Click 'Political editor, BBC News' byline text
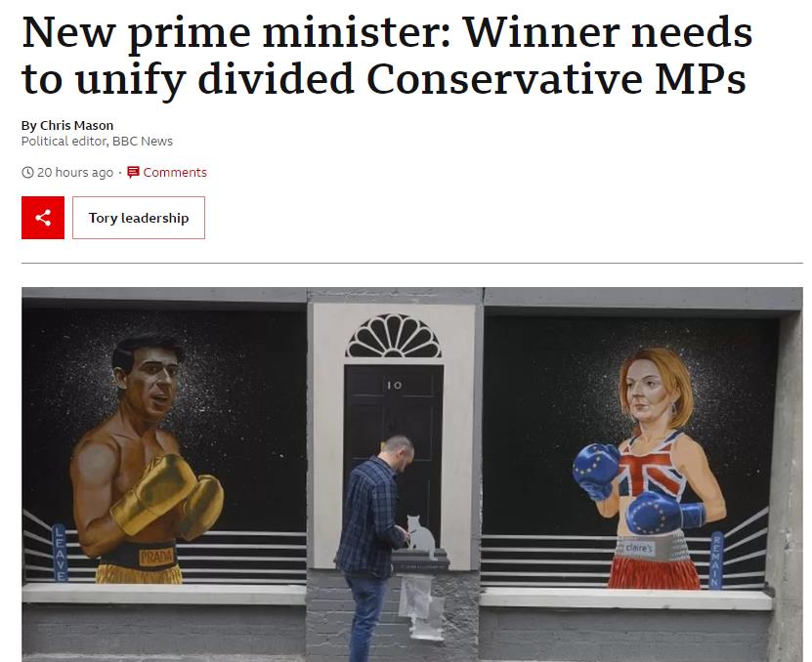 point(97,142)
